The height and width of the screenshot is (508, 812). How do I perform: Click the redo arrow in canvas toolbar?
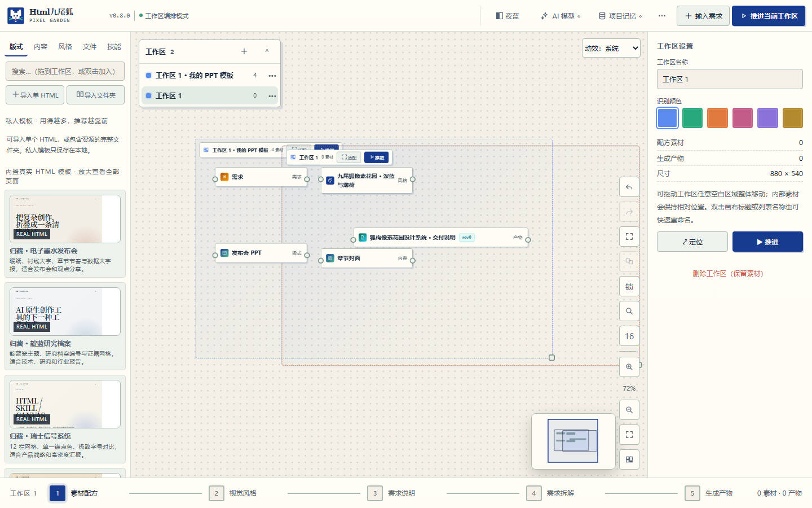(629, 212)
